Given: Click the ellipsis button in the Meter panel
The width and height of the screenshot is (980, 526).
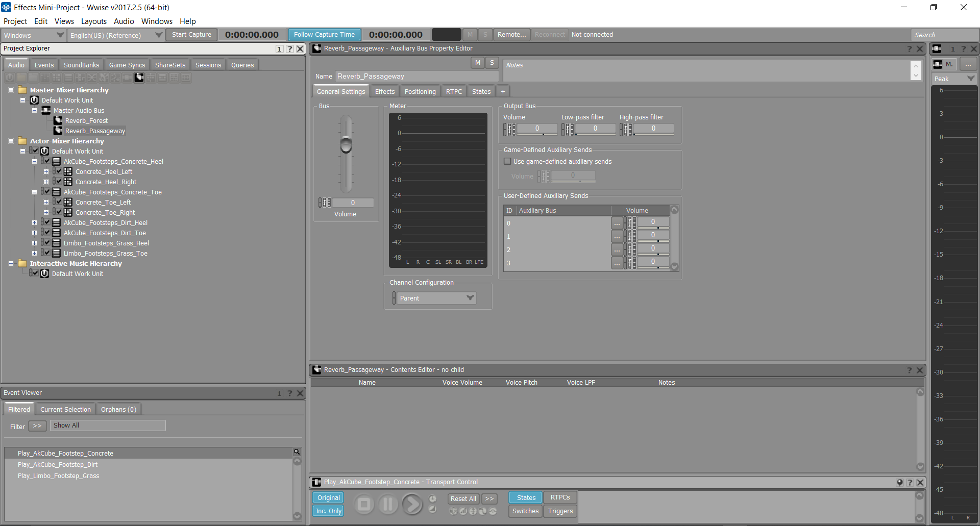Looking at the screenshot, I should pos(968,64).
